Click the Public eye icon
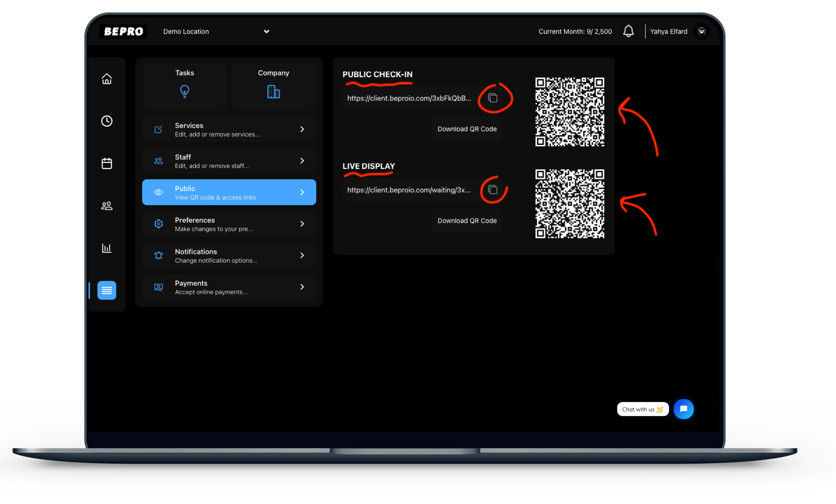The image size is (836, 504). 158,192
